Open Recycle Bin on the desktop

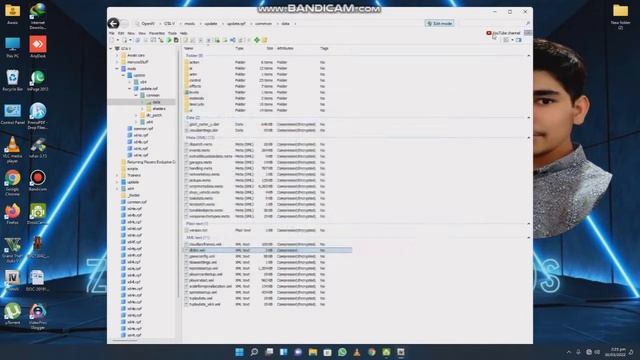click(12, 80)
